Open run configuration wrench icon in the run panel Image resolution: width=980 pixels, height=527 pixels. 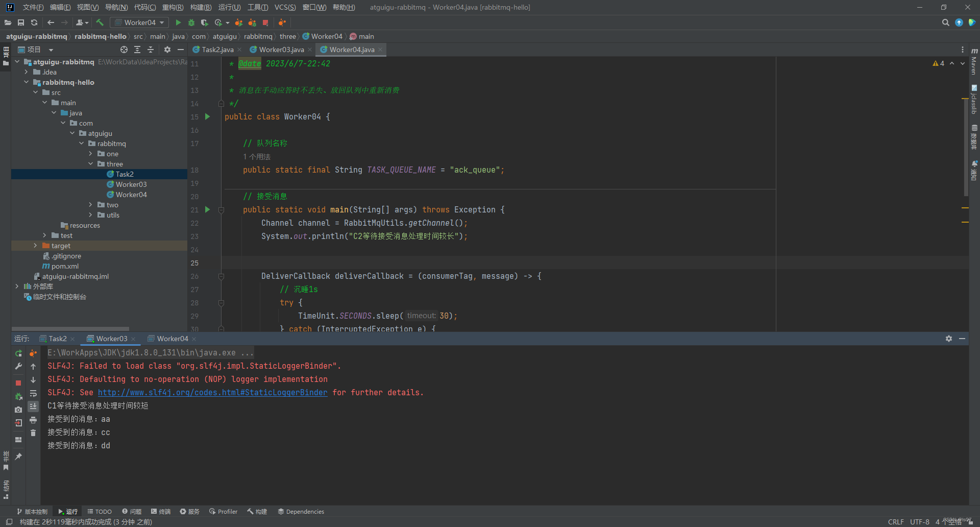pos(18,366)
